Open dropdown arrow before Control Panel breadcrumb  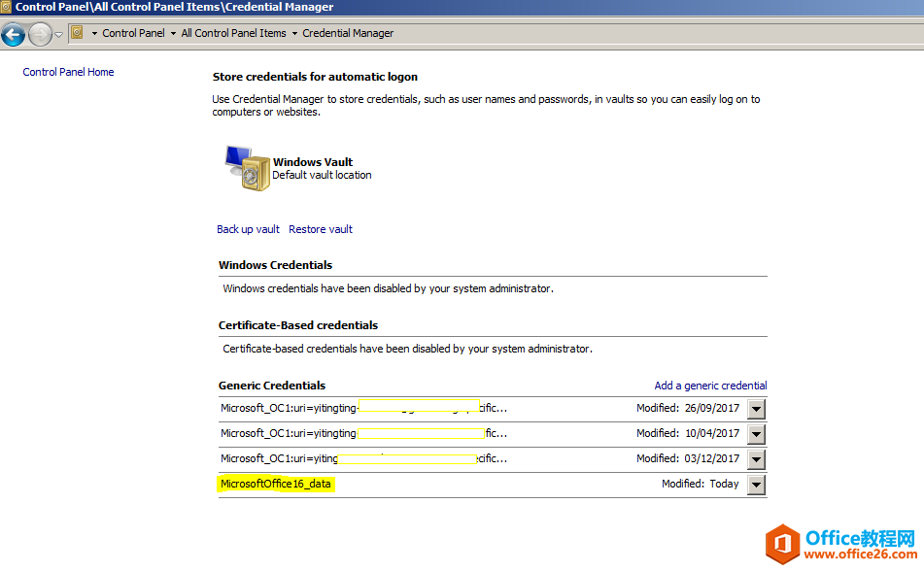tap(94, 33)
